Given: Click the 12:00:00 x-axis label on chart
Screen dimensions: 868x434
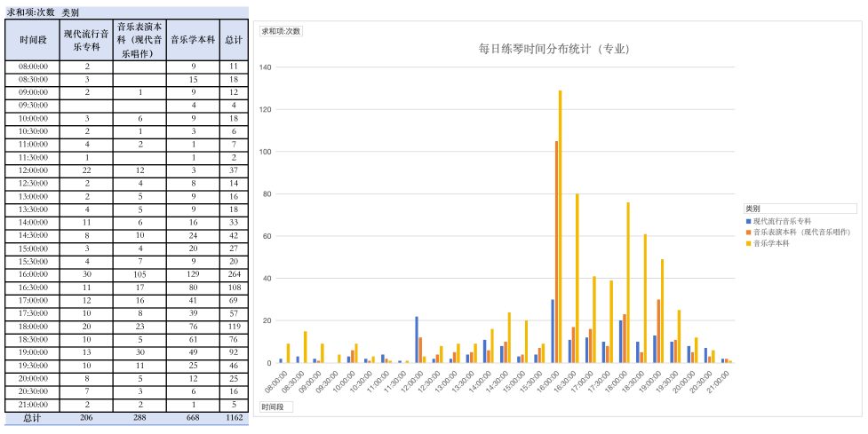Looking at the screenshot, I should point(412,381).
